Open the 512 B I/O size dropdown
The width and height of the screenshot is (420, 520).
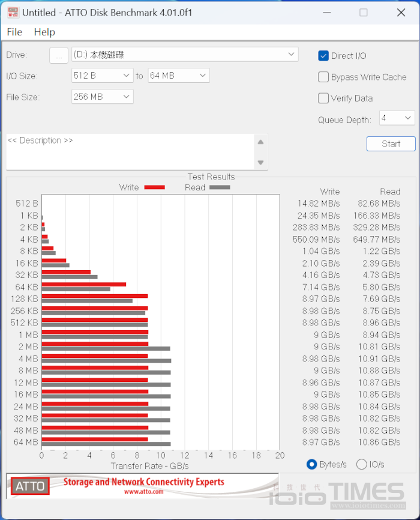[103, 76]
